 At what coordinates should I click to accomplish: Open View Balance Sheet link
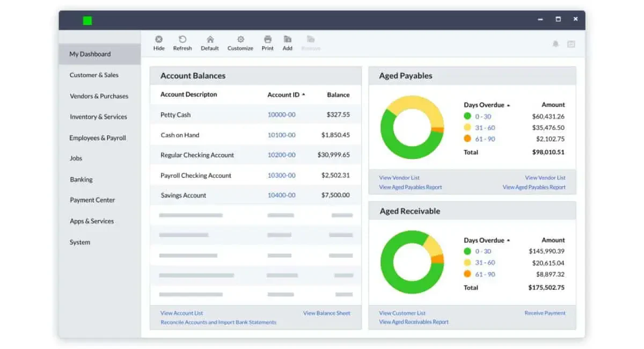327,313
